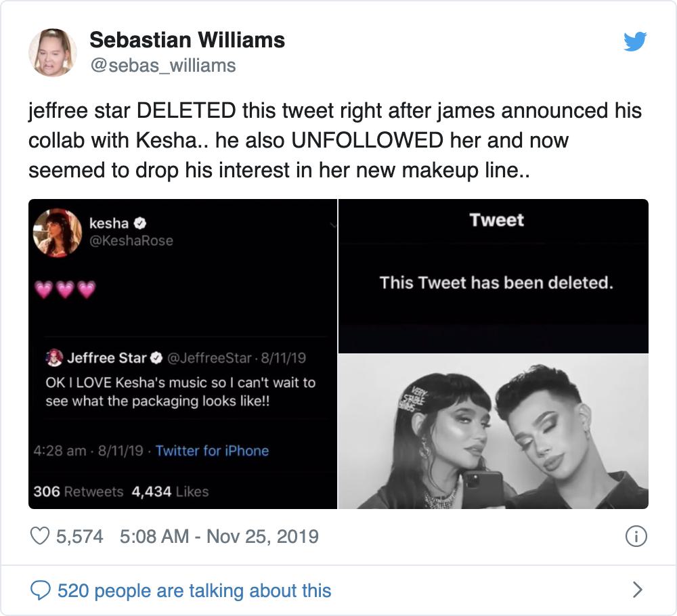Open the @sebas_williams handle link
Viewport: 677px width, 616px height.
click(x=162, y=66)
